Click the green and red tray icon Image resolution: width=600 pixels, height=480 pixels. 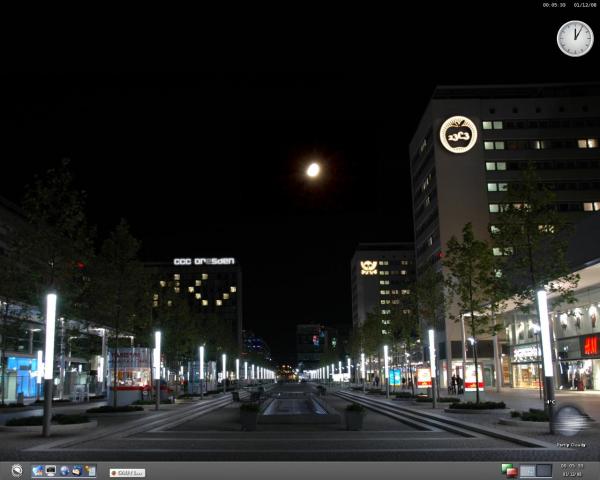(x=509, y=470)
